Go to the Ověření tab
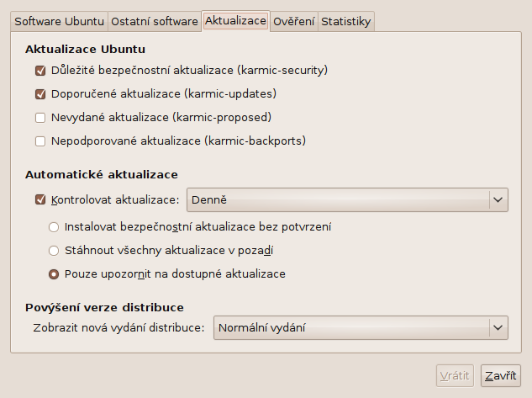 pyautogui.click(x=294, y=21)
